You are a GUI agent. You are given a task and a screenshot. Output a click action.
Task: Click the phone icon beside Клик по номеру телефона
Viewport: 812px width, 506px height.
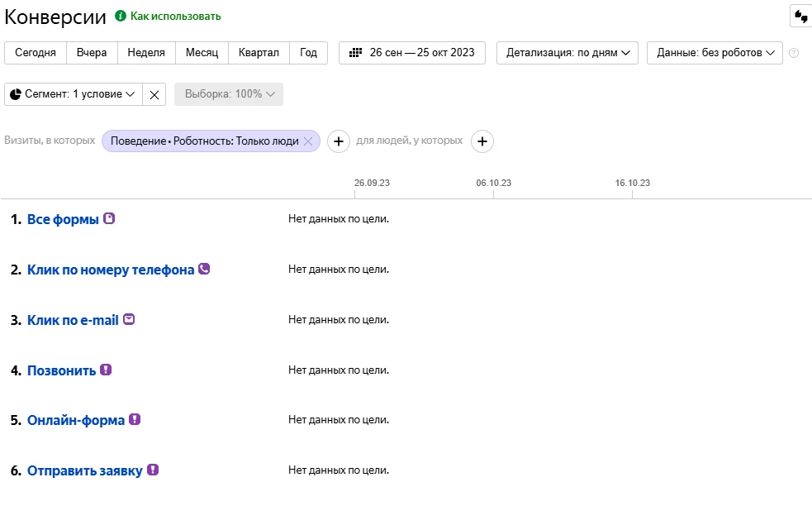[204, 269]
